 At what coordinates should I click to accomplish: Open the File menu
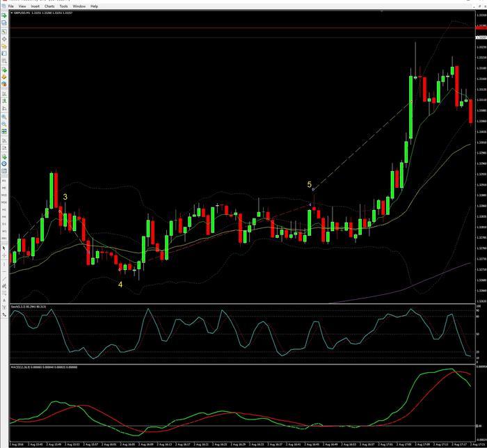tap(11, 6)
